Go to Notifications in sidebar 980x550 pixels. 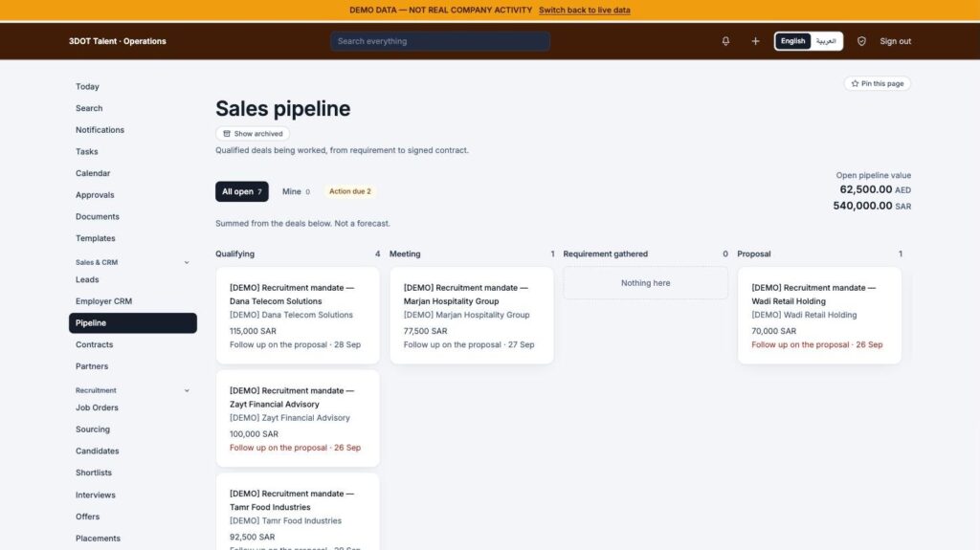(132, 130)
